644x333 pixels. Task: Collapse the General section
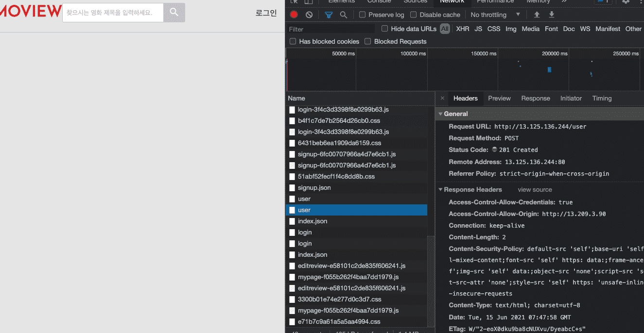440,114
